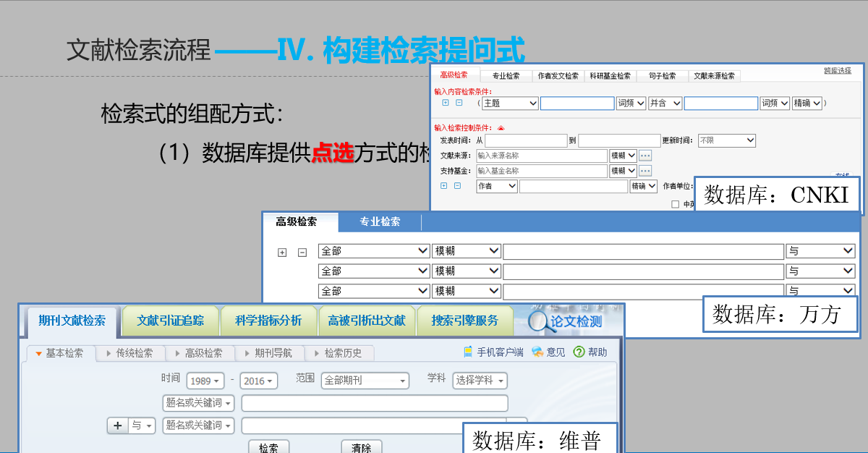Focus CNKI keyword input after 并含
This screenshot has width=868, height=453.
tap(721, 103)
